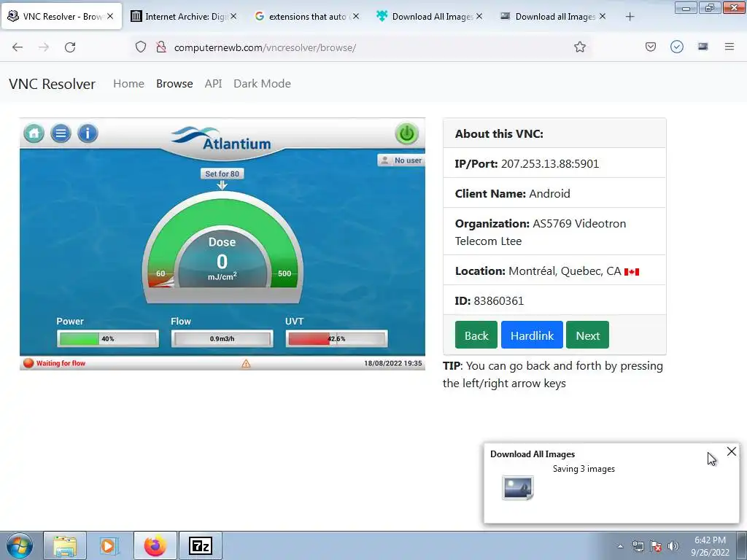Image resolution: width=747 pixels, height=560 pixels.
Task: Click the Download all Images extension toolbar icon
Action: pyautogui.click(x=703, y=47)
